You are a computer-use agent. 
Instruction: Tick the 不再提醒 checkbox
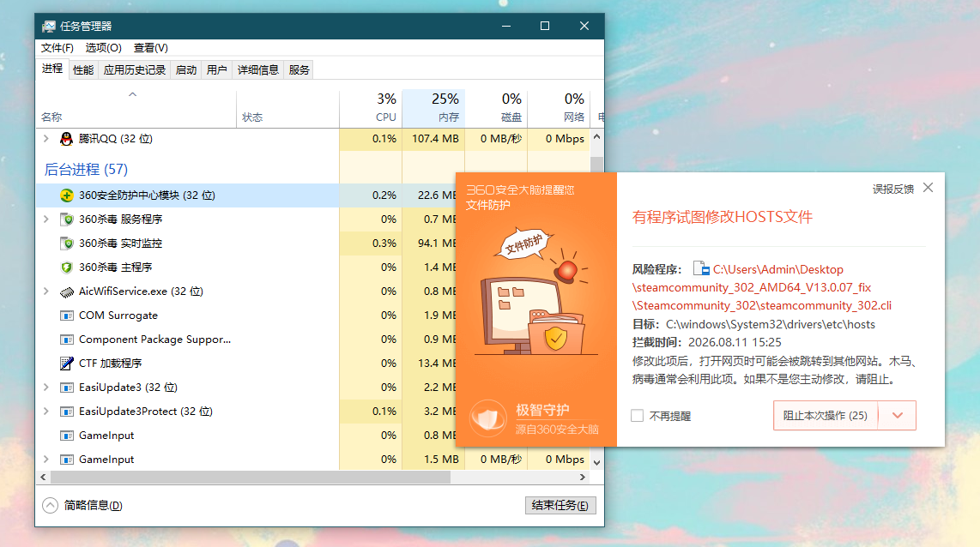[637, 416]
